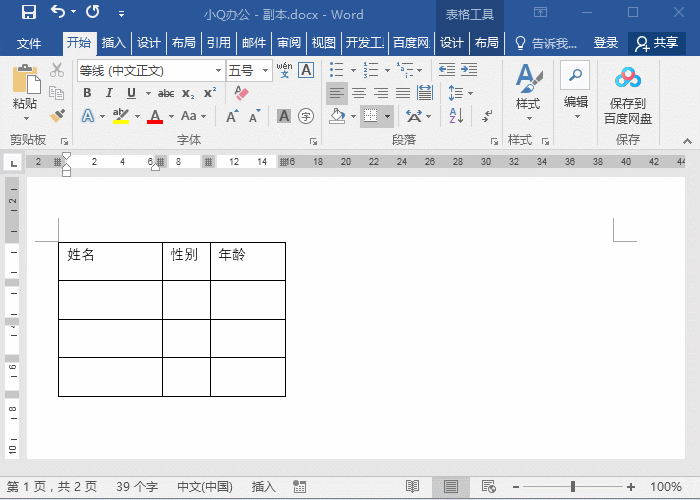This screenshot has width=700, height=500.
Task: Apply text effects outlined A
Action: click(88, 116)
